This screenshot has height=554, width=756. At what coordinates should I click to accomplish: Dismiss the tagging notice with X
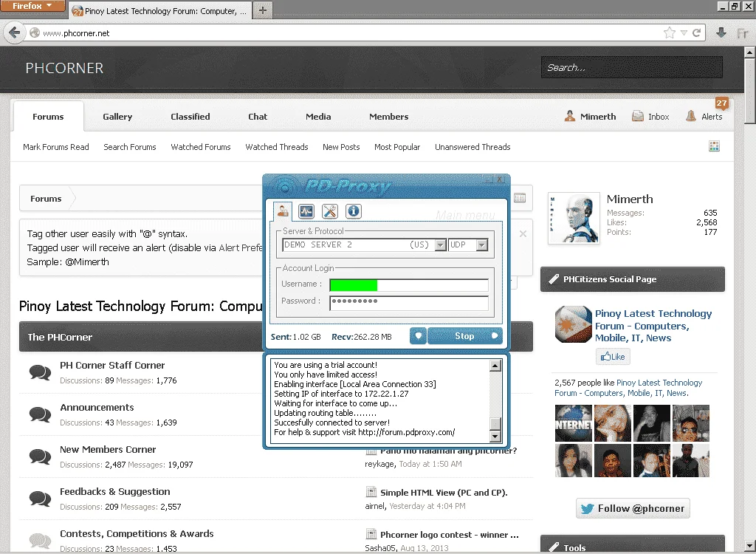click(x=523, y=233)
